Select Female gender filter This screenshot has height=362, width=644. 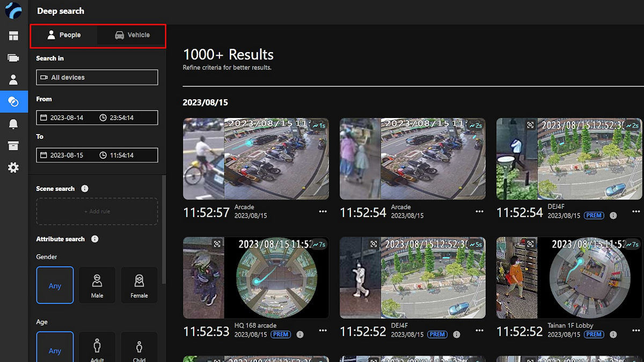pyautogui.click(x=139, y=285)
